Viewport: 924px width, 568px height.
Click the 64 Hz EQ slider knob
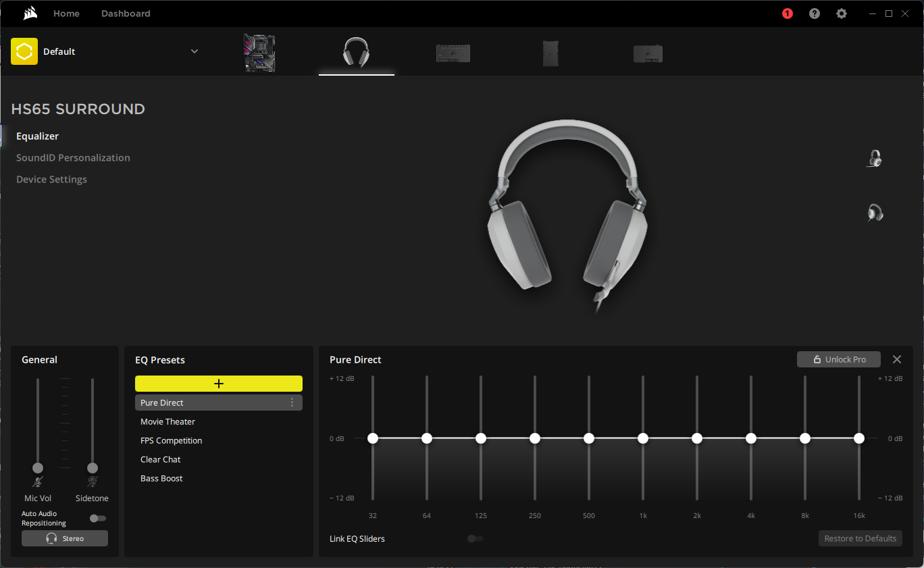pos(427,438)
